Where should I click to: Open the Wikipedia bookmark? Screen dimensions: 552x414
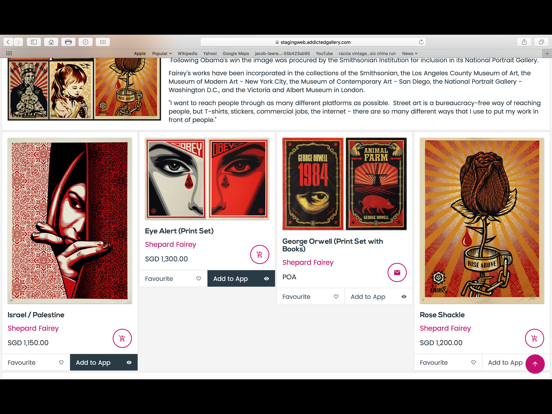[187, 54]
